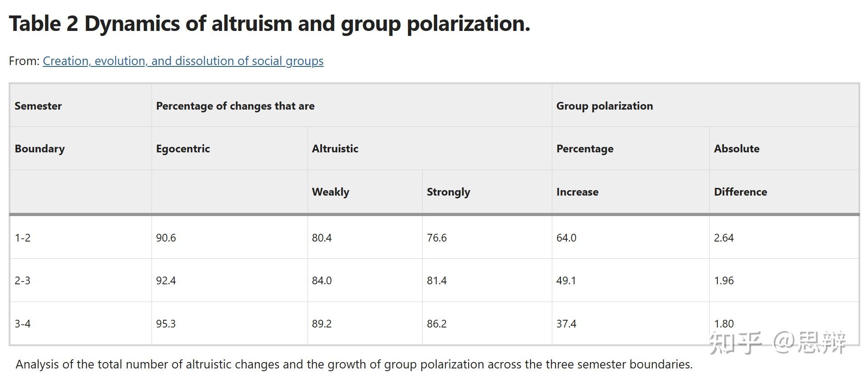Screen dimensions: 868x378
Task: Select the 'Increase' column header
Action: pyautogui.click(x=577, y=192)
